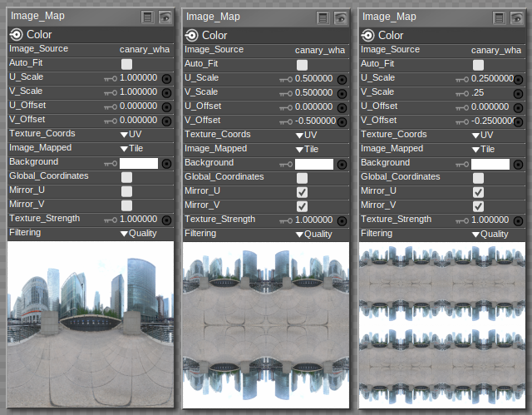
Task: Open the menu icon of the left Image_Map panel
Action: tap(147, 17)
